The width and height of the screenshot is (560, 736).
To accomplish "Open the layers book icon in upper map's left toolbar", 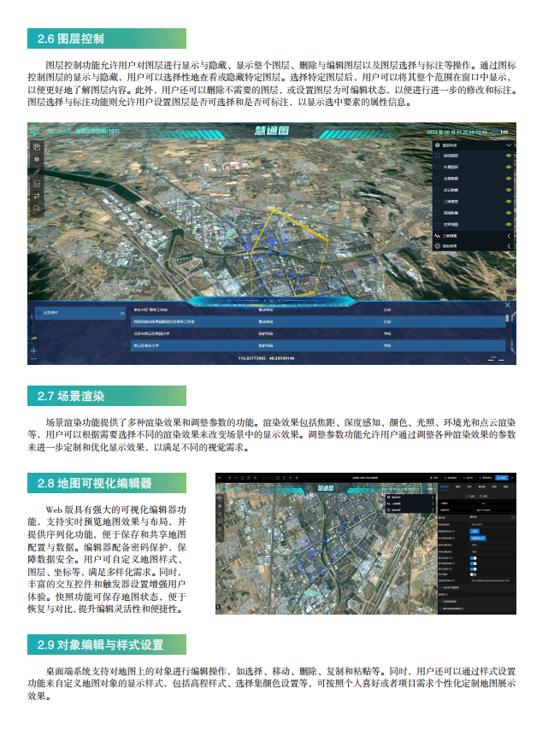I will [37, 147].
